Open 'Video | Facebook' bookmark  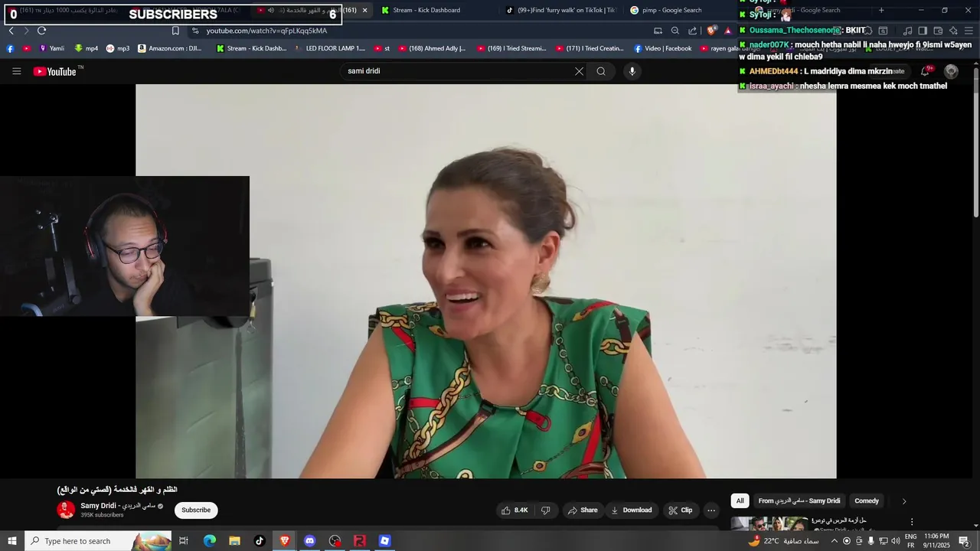662,48
